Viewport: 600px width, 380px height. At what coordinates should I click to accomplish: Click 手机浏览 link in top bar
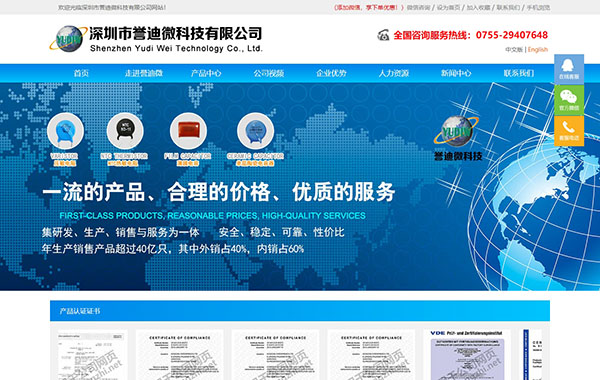(x=538, y=7)
